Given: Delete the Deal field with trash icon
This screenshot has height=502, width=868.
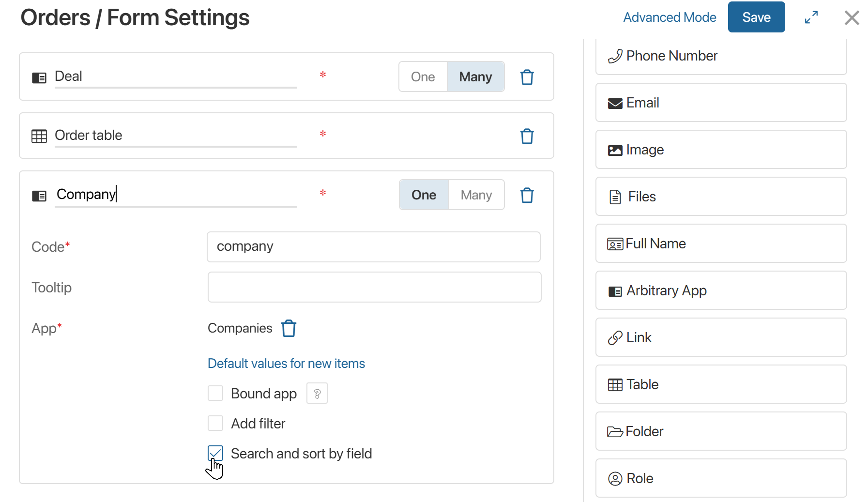Looking at the screenshot, I should coord(527,77).
